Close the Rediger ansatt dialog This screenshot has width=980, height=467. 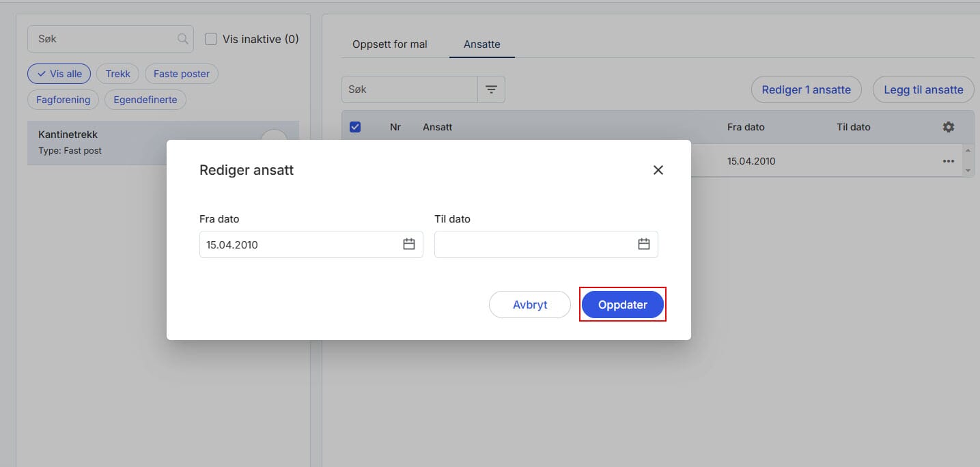[658, 170]
